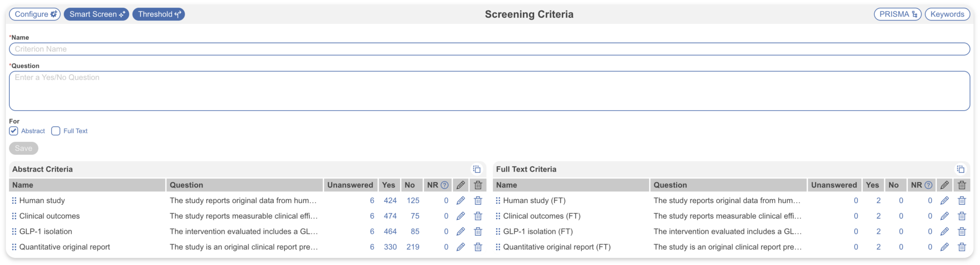Delete the Quantitative original report (FT) criterion
Image resolution: width=980 pixels, height=265 pixels.
pos(962,247)
